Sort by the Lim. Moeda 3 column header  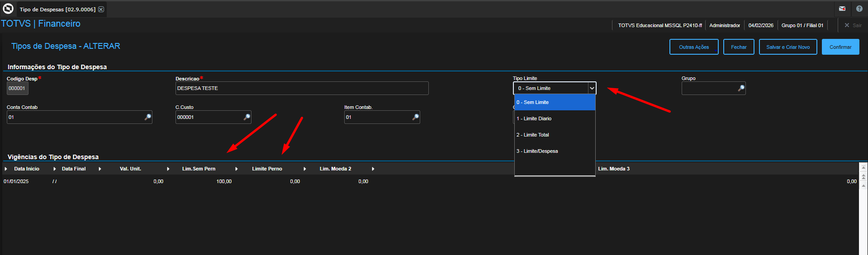(x=614, y=169)
